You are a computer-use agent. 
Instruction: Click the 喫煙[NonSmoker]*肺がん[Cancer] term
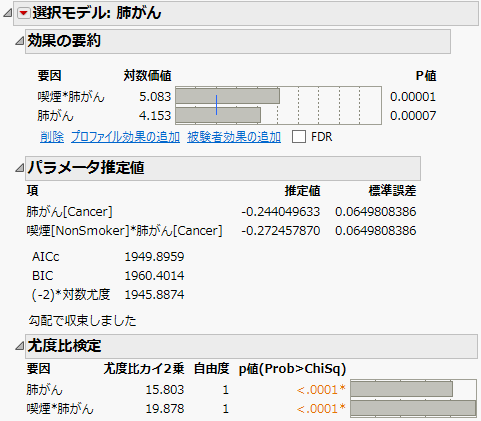(x=124, y=231)
